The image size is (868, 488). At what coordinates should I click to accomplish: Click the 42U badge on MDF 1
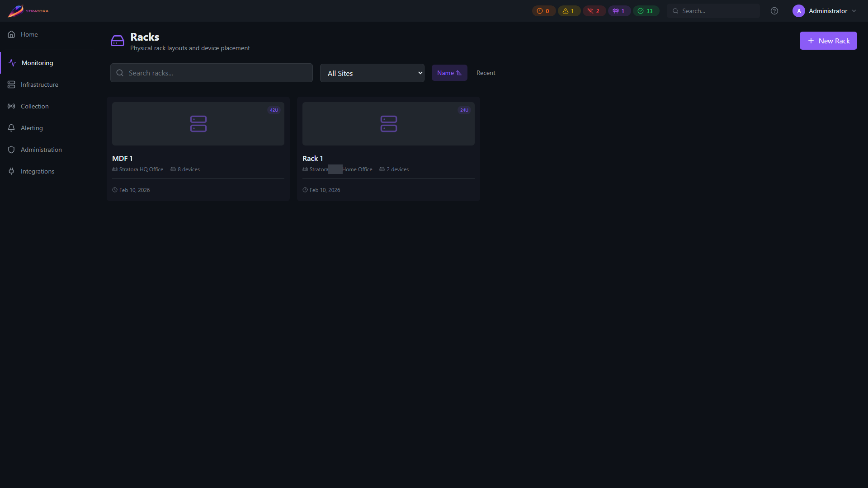tap(274, 110)
